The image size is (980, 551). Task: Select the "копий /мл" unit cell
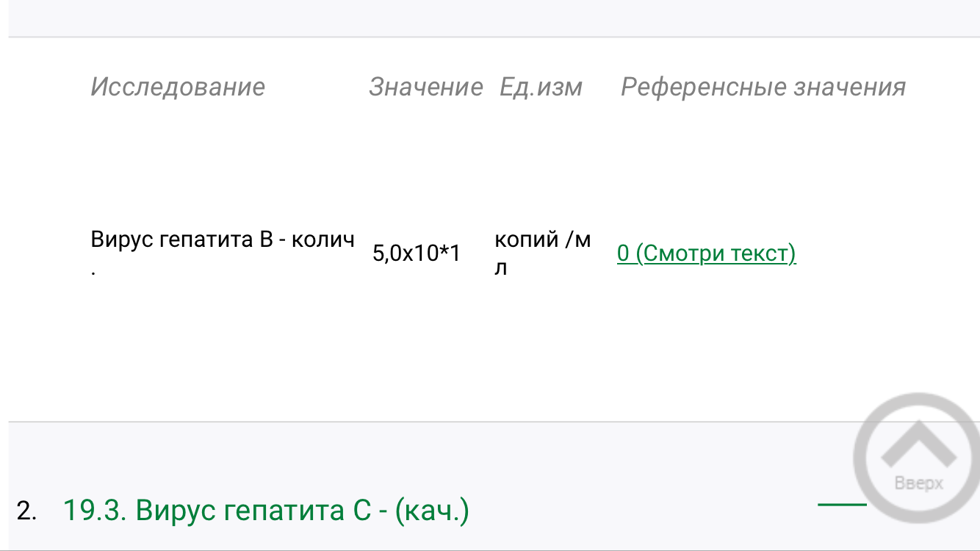pos(542,253)
